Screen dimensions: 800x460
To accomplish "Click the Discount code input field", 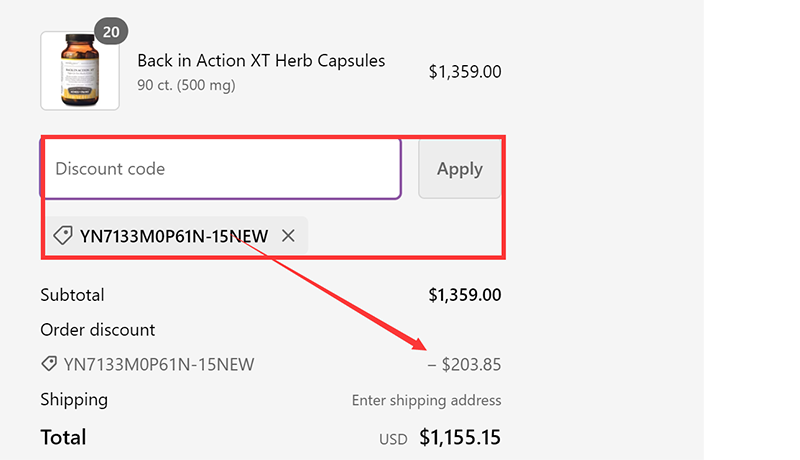I will (x=220, y=169).
